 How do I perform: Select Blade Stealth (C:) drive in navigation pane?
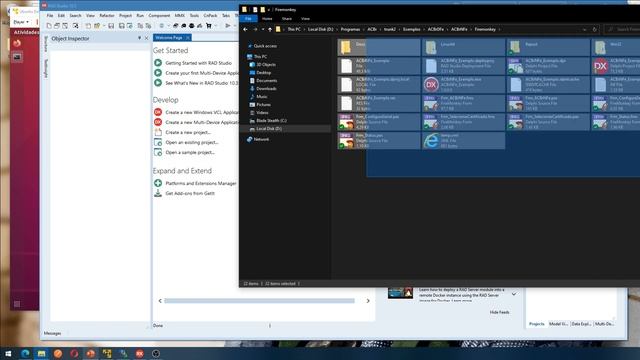click(271, 121)
